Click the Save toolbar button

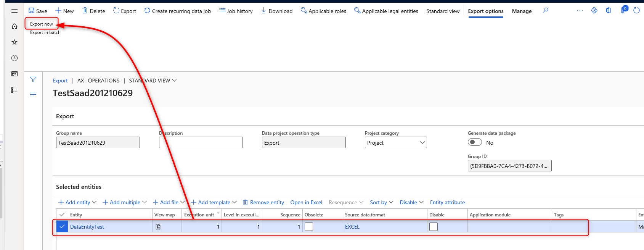point(38,11)
